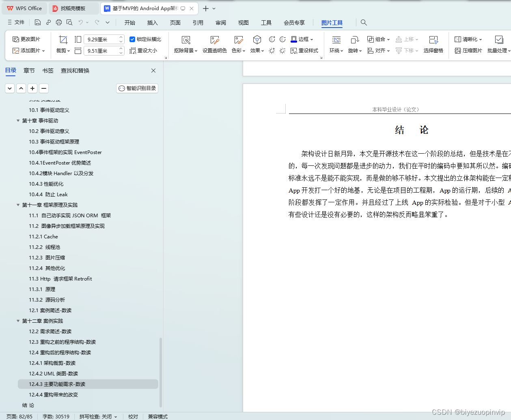Click 智能识别目录 button
This screenshot has width=511, height=420.
click(137, 88)
